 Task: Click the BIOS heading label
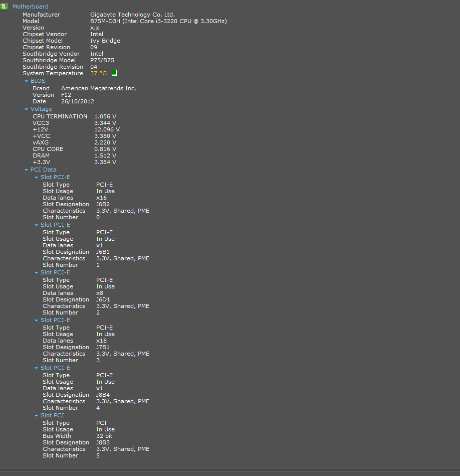38,81
